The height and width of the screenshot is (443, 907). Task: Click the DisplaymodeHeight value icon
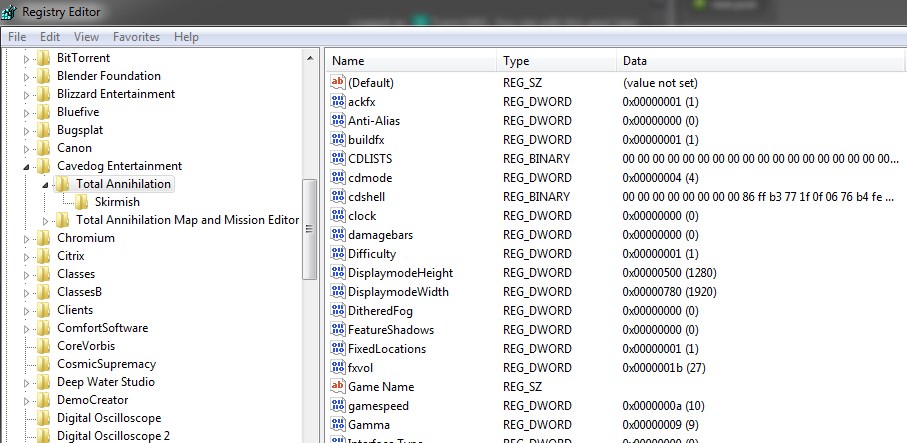point(337,272)
